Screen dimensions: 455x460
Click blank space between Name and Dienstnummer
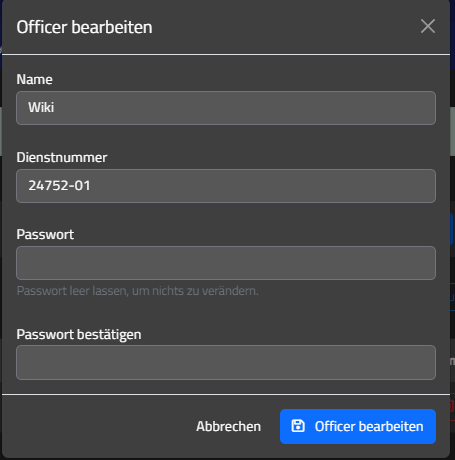tap(226, 138)
